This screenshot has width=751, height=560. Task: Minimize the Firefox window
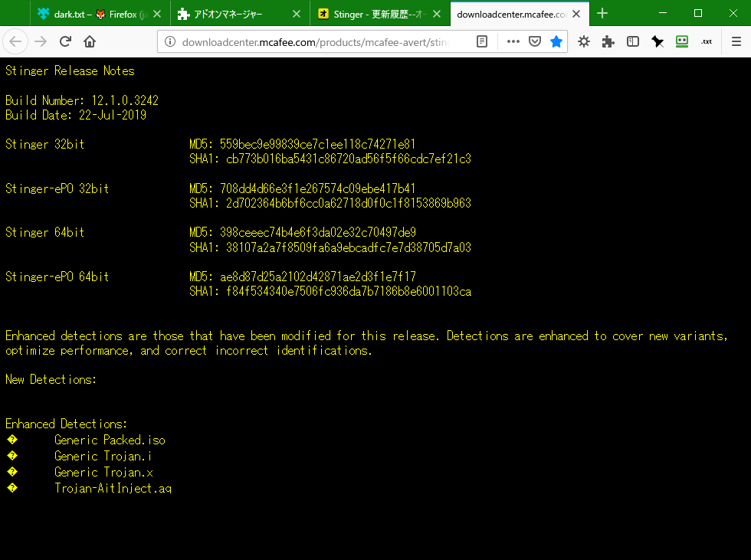point(663,13)
